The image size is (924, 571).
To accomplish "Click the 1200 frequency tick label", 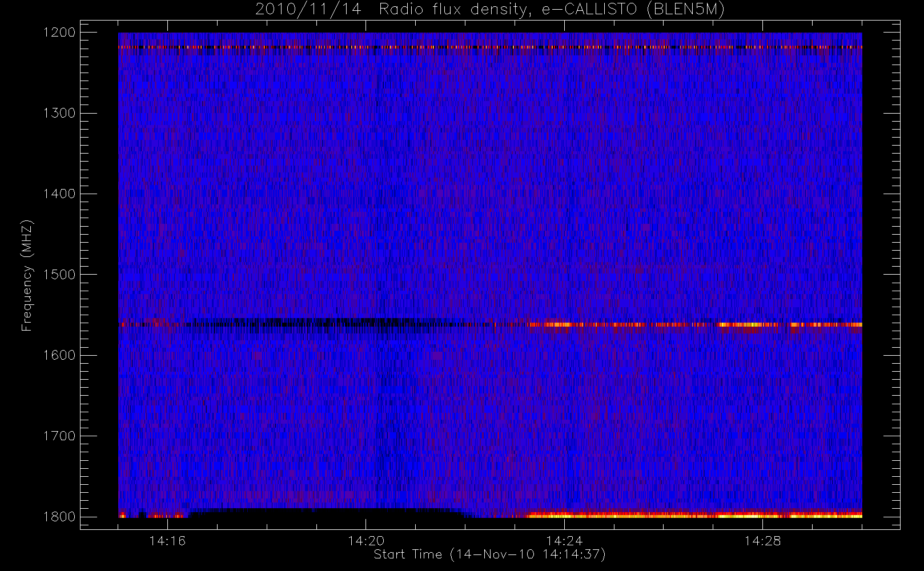I will (x=59, y=32).
